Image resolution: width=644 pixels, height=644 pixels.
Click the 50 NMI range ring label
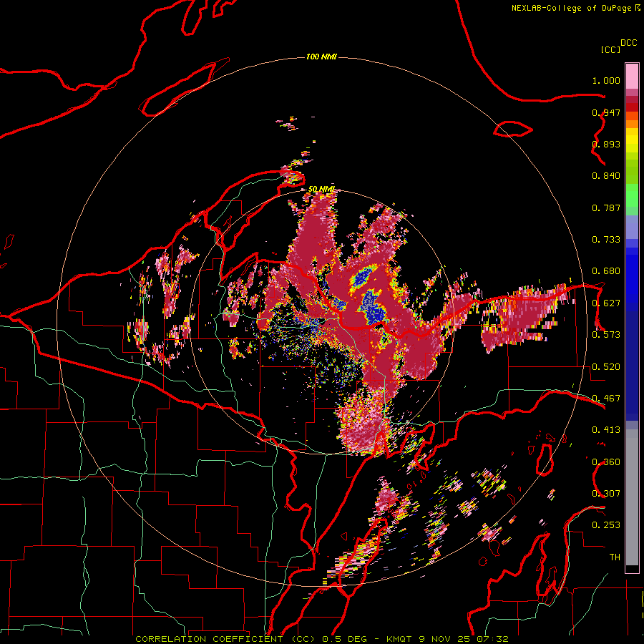(x=321, y=189)
